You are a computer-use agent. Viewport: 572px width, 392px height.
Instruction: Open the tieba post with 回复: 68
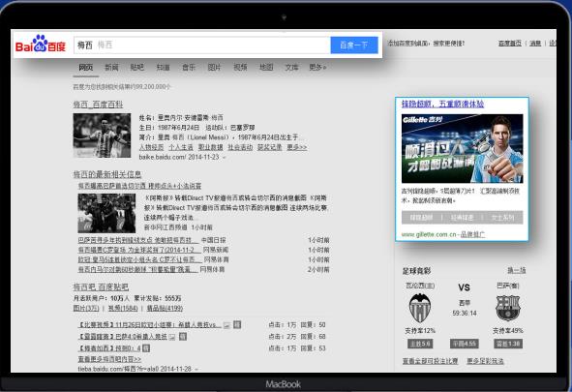(122, 336)
